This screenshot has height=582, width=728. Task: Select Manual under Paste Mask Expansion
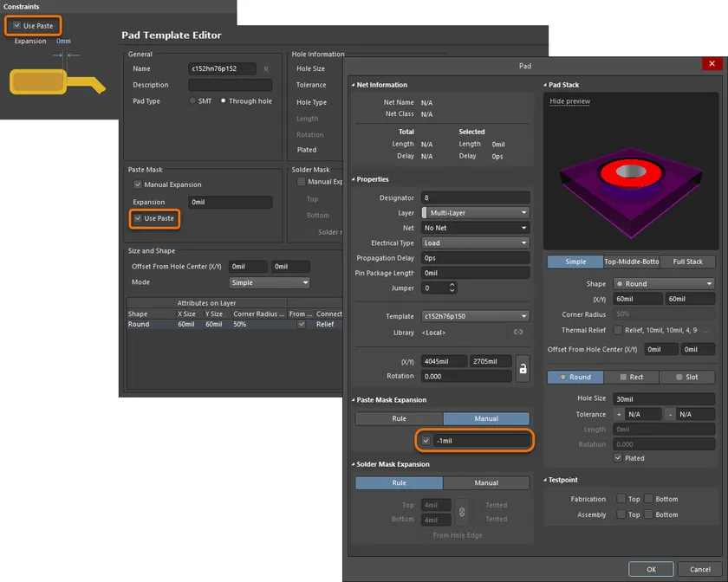tap(486, 418)
